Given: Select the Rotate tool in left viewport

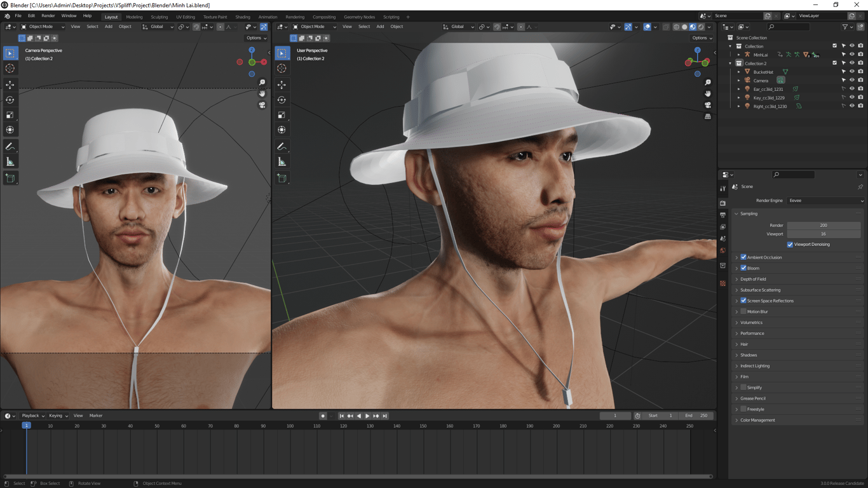Looking at the screenshot, I should point(10,100).
